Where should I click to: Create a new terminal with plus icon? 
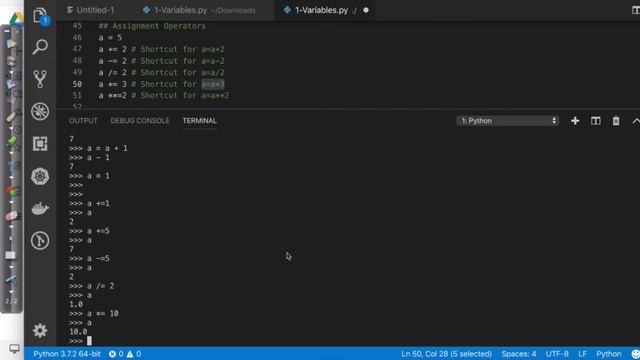point(575,121)
